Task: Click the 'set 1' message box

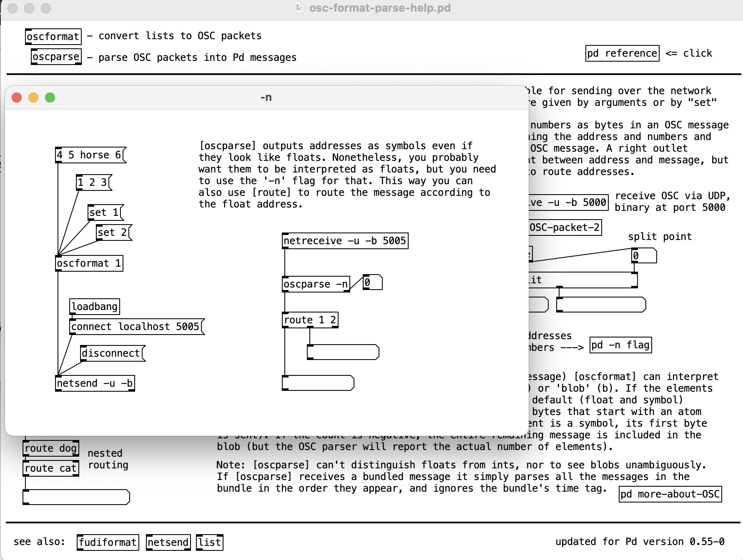Action: click(x=106, y=212)
